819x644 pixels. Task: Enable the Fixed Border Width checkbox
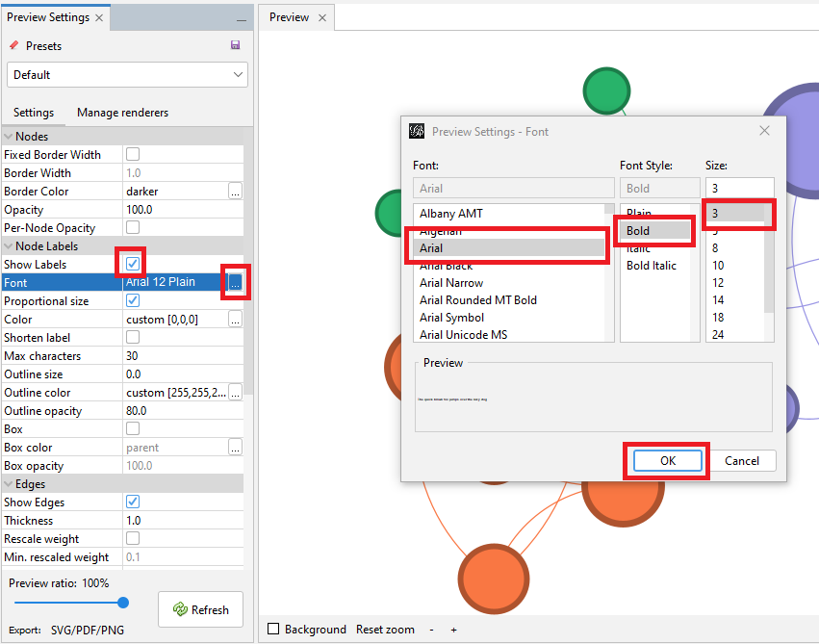point(132,154)
